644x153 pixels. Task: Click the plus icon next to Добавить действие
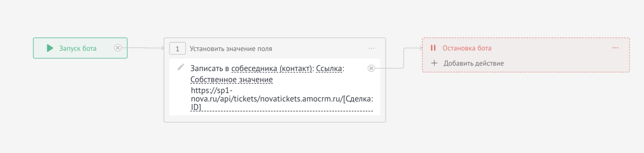pos(434,63)
